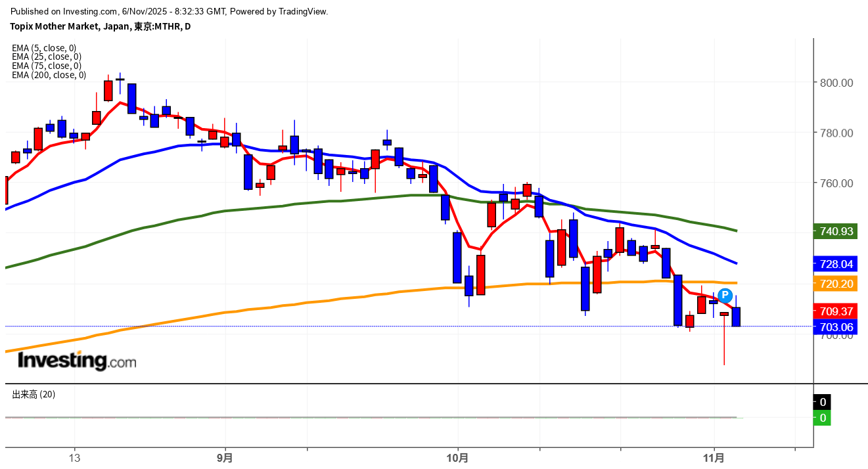868x469 pixels.
Task: Click the orange 720.20 price tag
Action: [x=836, y=284]
